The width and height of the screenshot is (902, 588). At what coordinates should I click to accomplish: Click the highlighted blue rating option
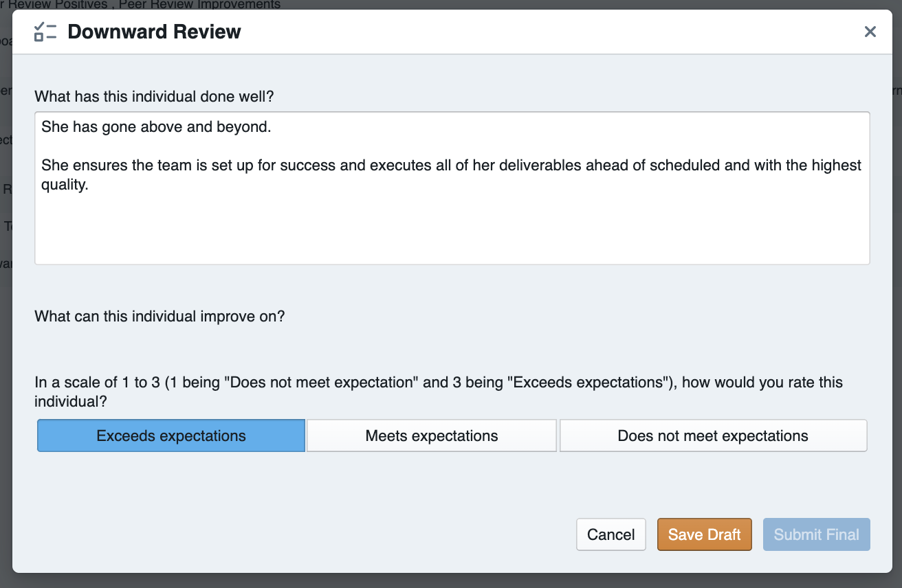pos(170,436)
